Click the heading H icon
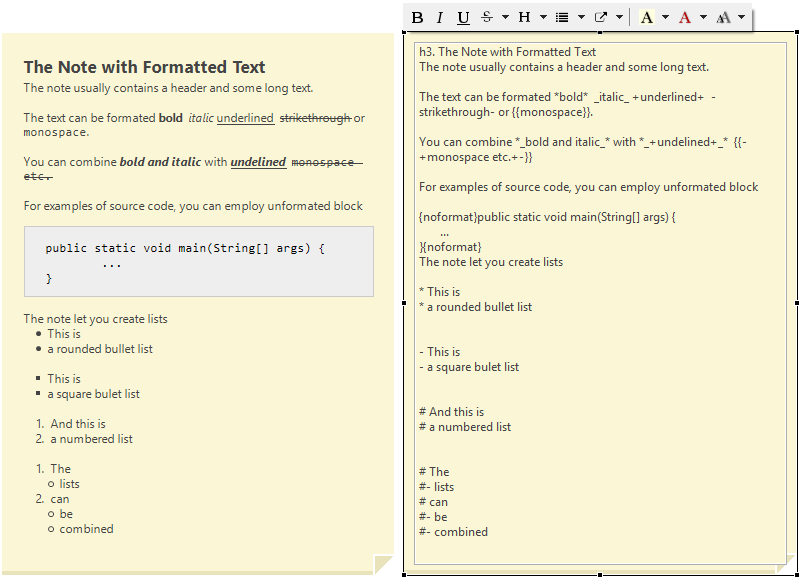800x580 pixels. [x=524, y=17]
